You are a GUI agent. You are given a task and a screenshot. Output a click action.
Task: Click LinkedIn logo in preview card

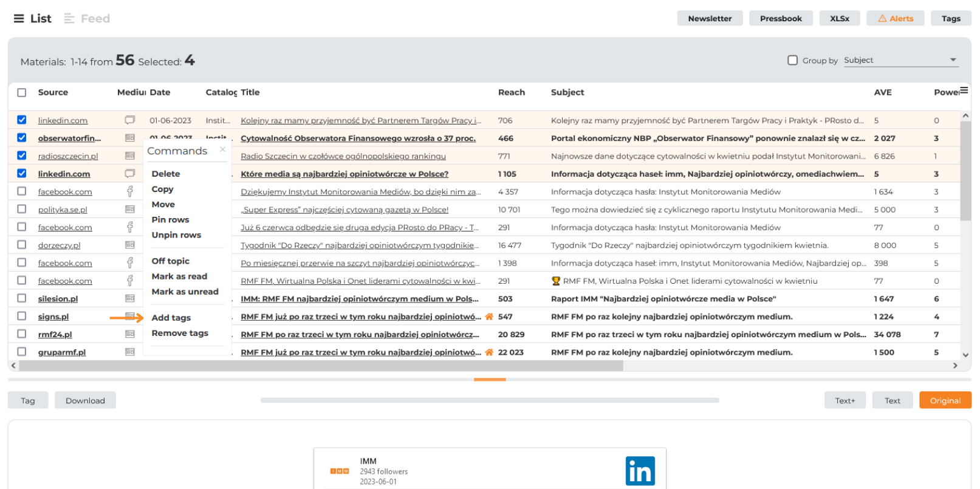640,471
